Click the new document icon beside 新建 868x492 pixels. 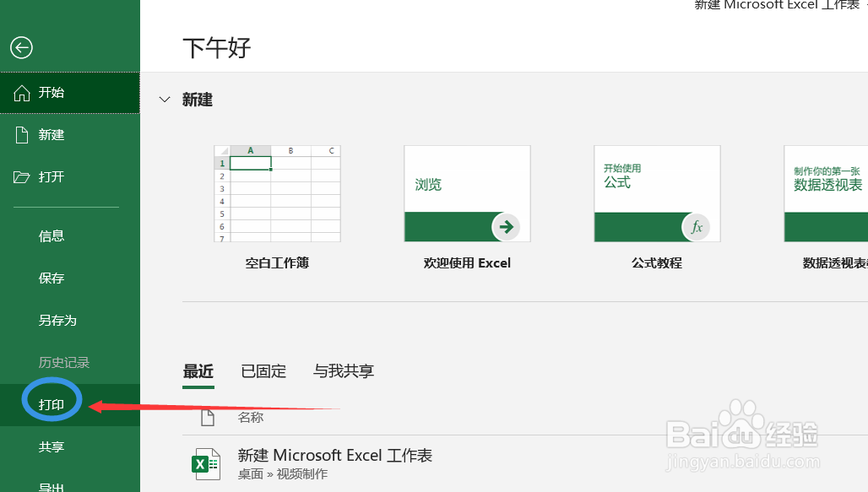(x=22, y=134)
